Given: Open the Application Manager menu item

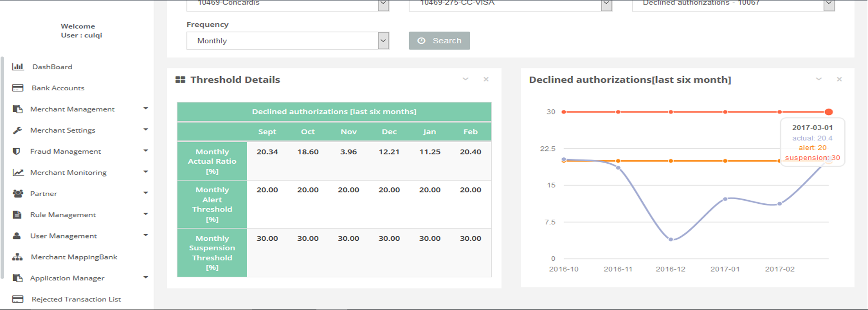Looking at the screenshot, I should click(x=67, y=278).
